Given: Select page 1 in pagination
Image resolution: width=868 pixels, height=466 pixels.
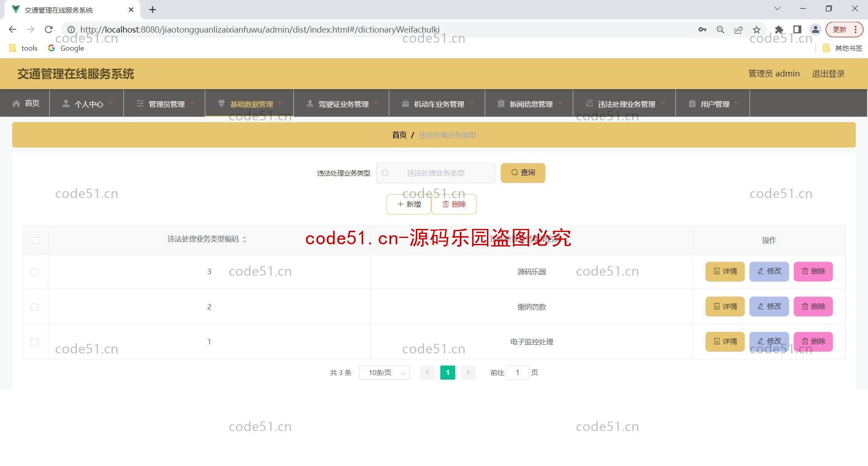Looking at the screenshot, I should [448, 372].
